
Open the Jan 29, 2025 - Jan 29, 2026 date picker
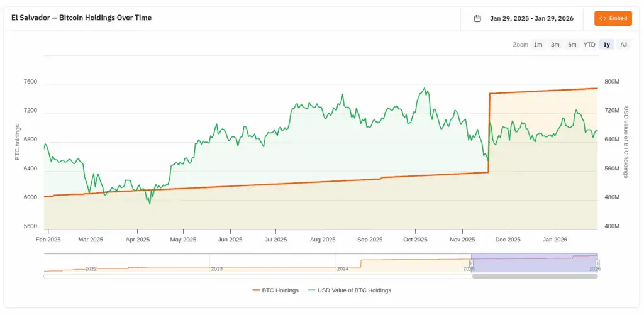click(x=531, y=18)
